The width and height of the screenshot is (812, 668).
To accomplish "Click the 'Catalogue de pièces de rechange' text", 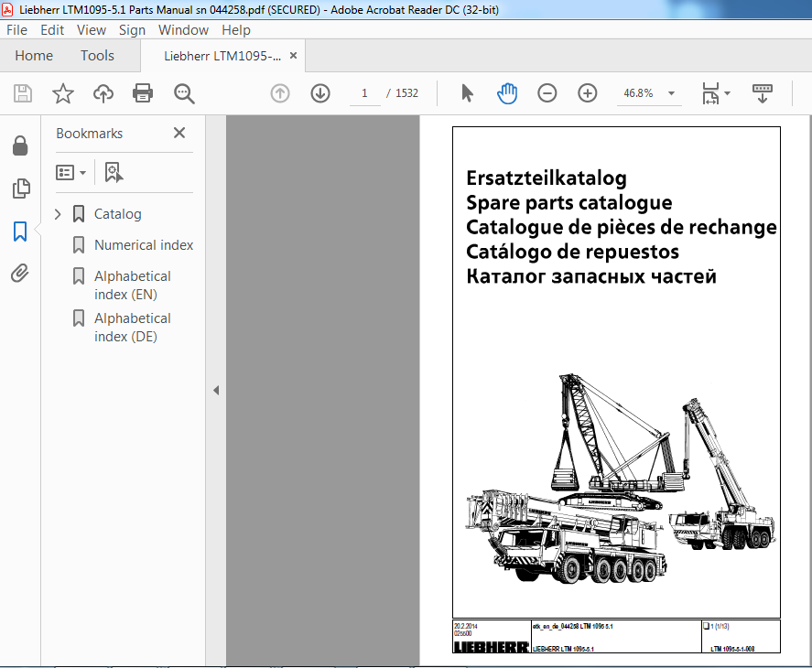I will 622,227.
